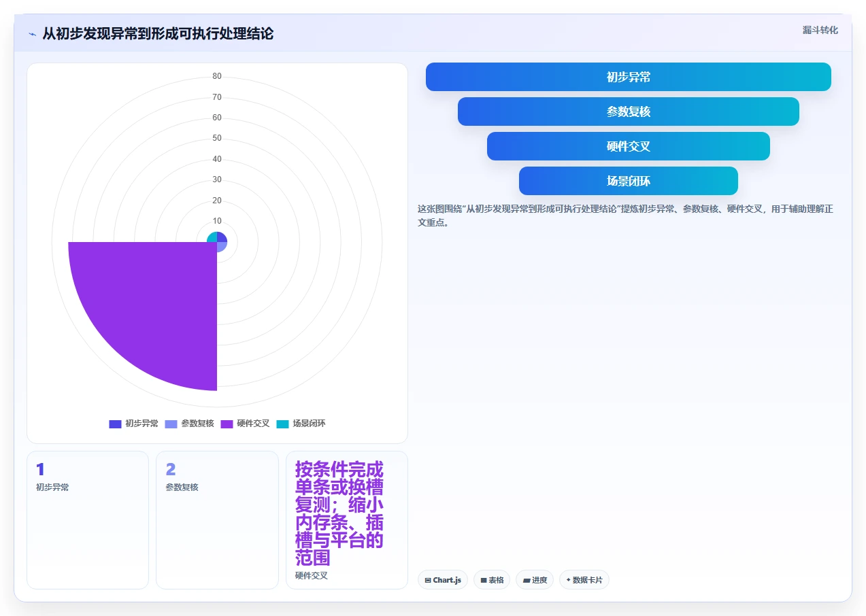866x616 pixels.
Task: Click the header icon beside the title
Action: tap(32, 34)
